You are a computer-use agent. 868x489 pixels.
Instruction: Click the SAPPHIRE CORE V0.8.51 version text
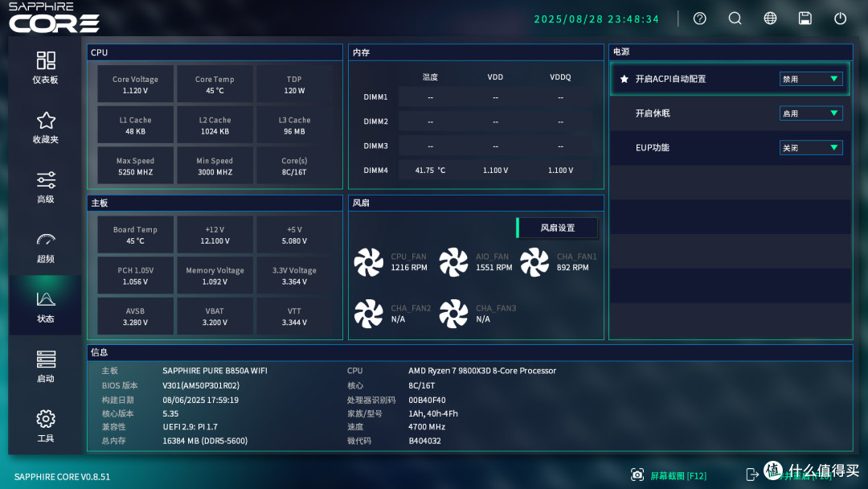click(62, 477)
